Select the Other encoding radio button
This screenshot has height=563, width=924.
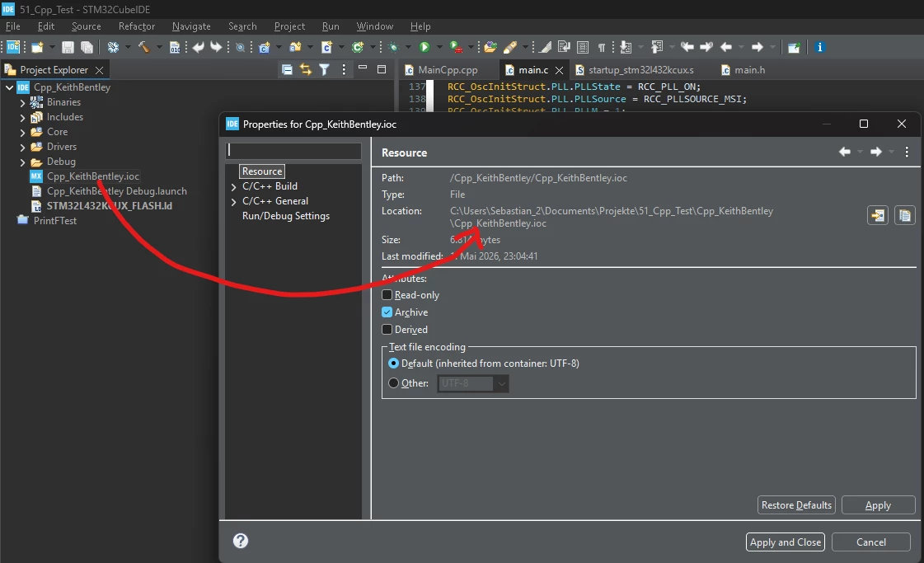[x=394, y=383]
